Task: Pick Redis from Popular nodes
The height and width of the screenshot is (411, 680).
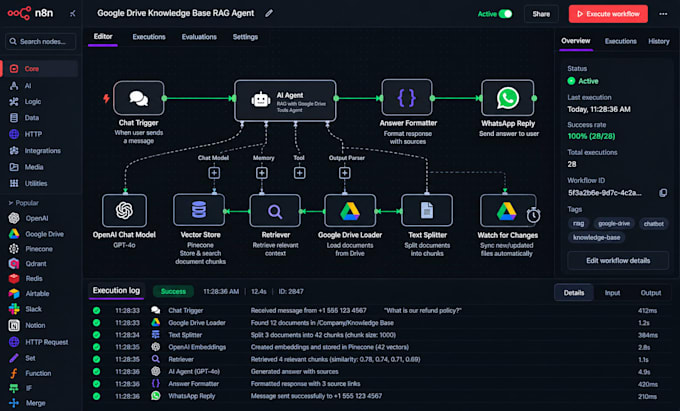Action: 26,278
